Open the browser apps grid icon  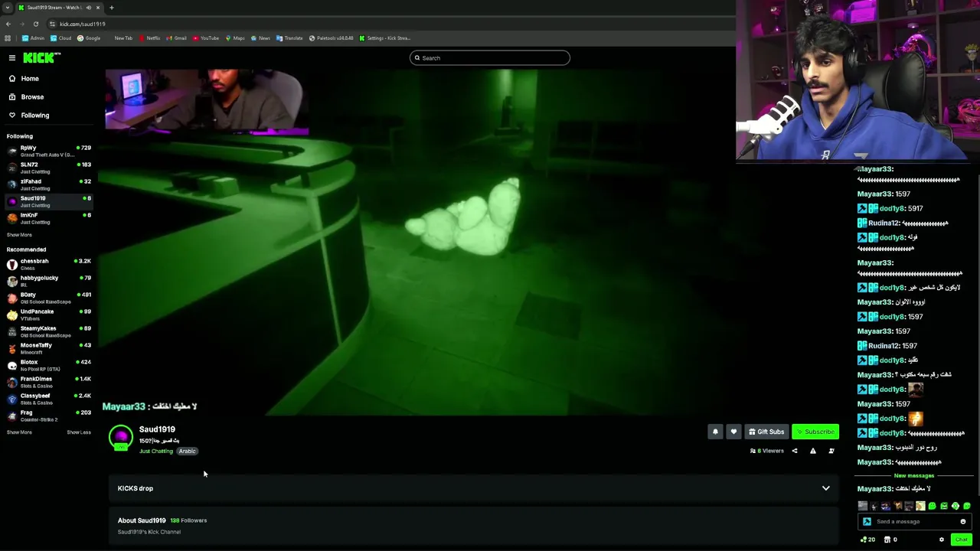point(8,38)
